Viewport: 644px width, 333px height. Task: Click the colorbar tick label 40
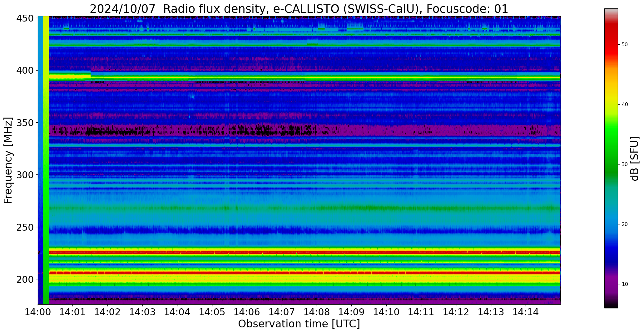[625, 105]
